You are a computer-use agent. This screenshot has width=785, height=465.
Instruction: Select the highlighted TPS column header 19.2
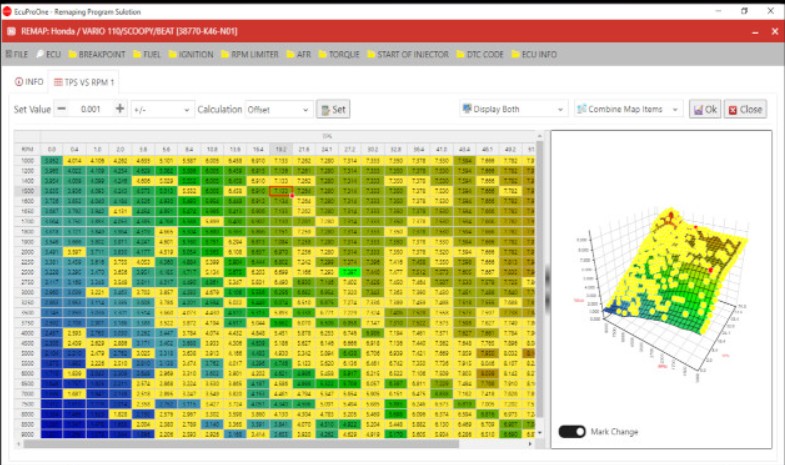click(x=281, y=149)
